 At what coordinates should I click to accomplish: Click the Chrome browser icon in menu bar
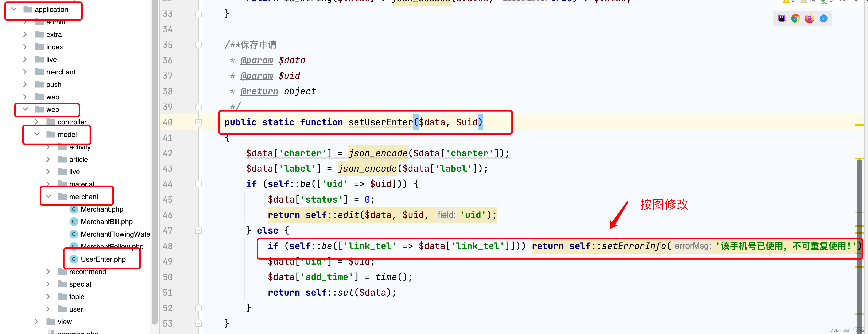795,18
